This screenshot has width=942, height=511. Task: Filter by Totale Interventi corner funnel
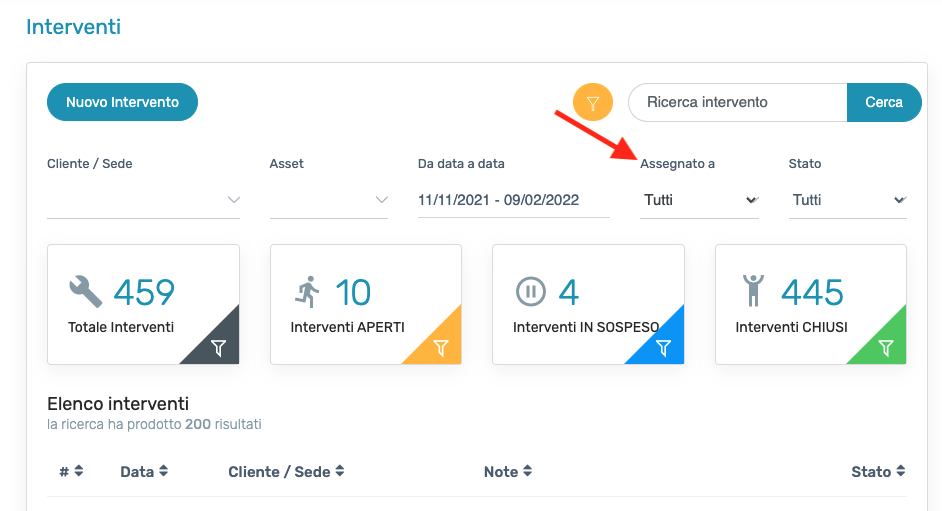click(219, 348)
